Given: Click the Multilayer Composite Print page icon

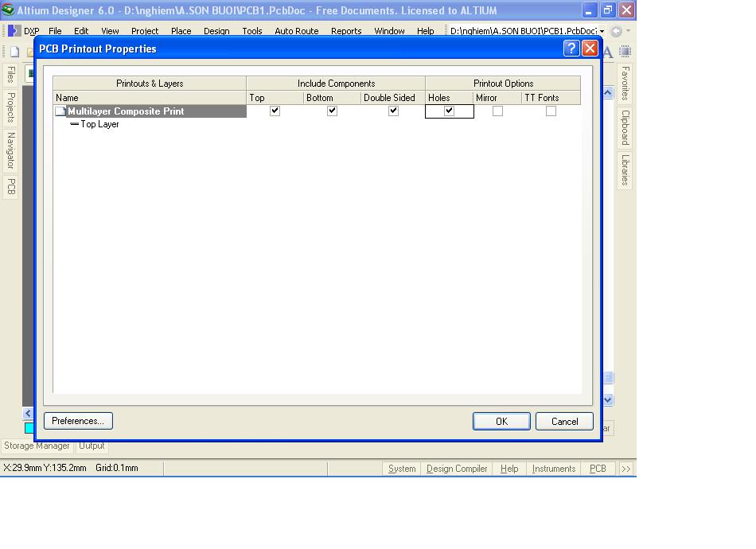Looking at the screenshot, I should coord(60,111).
